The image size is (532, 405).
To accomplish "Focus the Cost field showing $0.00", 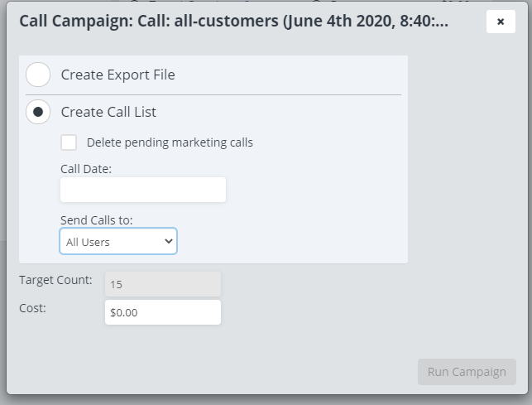I will (162, 312).
